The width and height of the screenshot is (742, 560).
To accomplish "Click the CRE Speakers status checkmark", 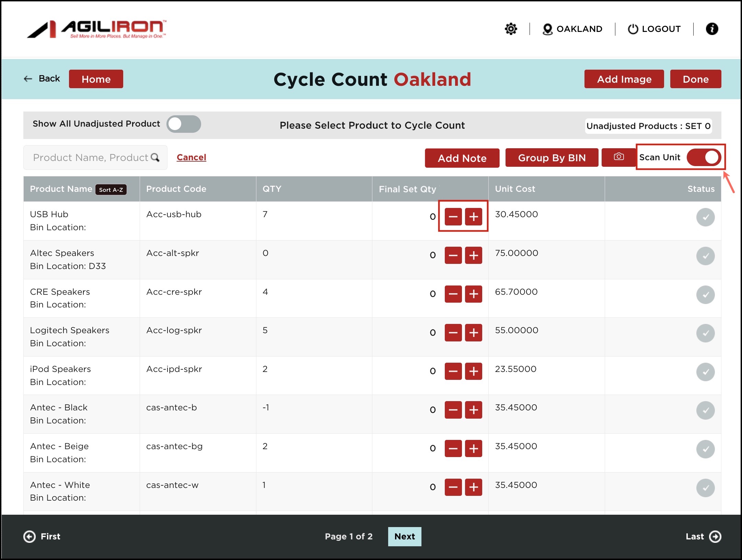I will click(x=705, y=294).
